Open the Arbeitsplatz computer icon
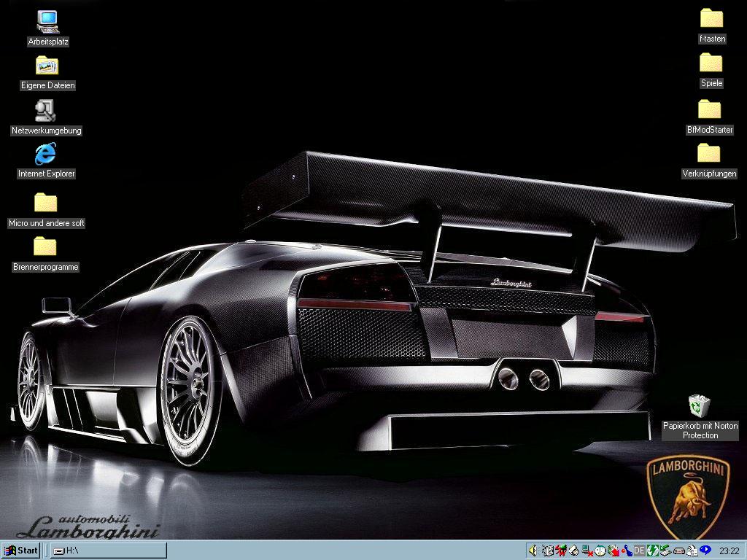 [47, 21]
